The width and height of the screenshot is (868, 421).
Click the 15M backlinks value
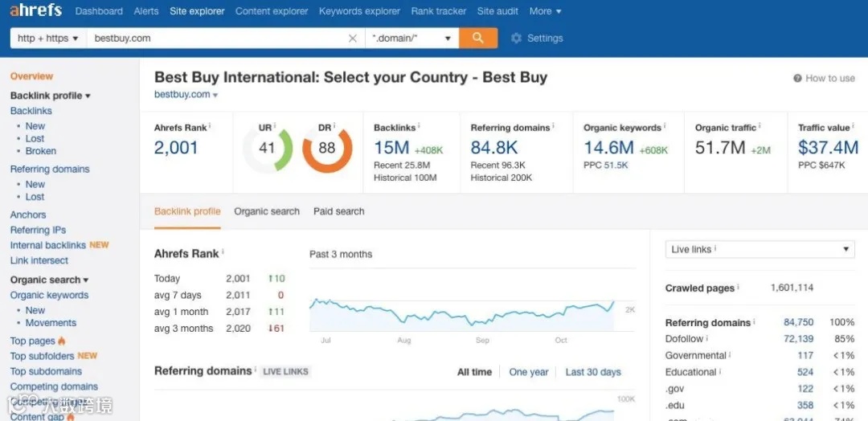click(391, 148)
